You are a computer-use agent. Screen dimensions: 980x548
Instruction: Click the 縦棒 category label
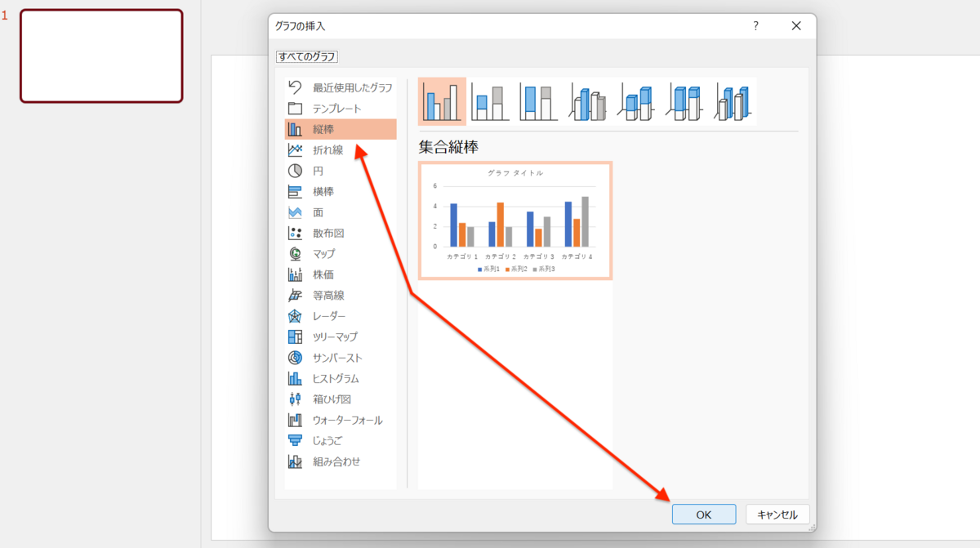coord(323,129)
